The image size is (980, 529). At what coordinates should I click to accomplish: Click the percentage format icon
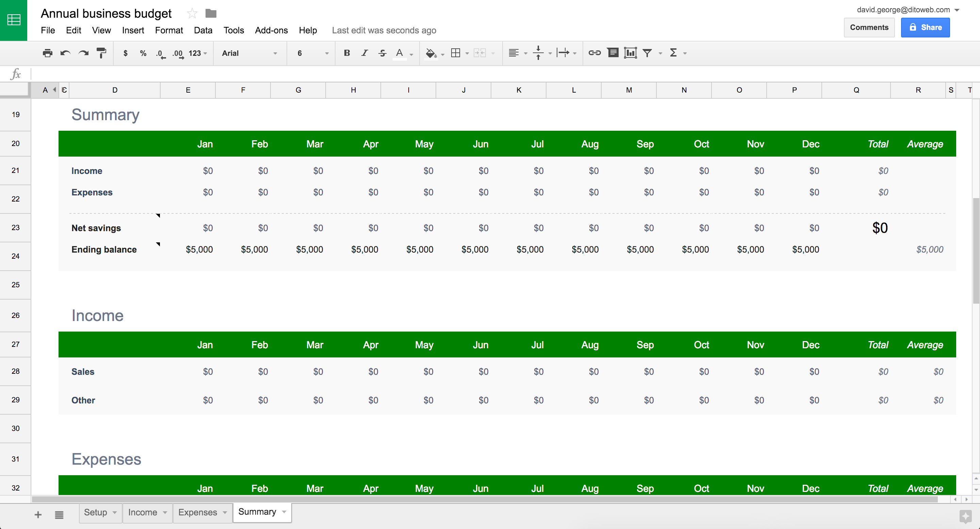coord(143,53)
